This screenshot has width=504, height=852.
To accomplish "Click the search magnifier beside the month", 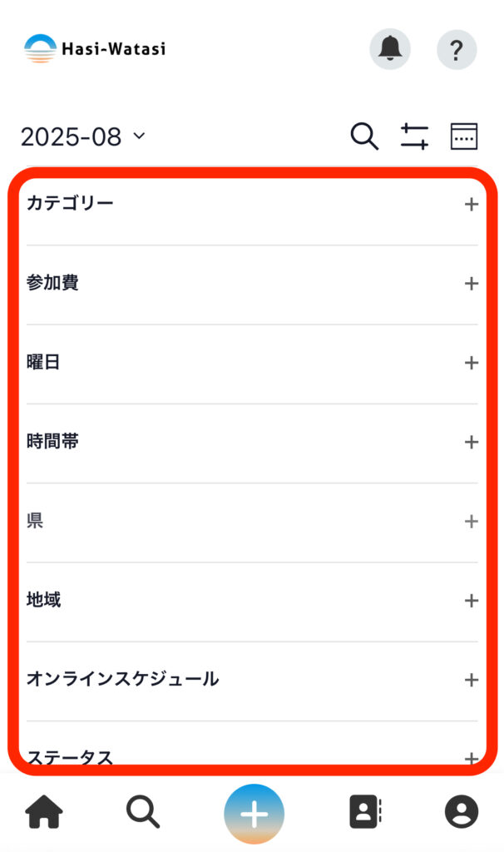I will click(364, 136).
